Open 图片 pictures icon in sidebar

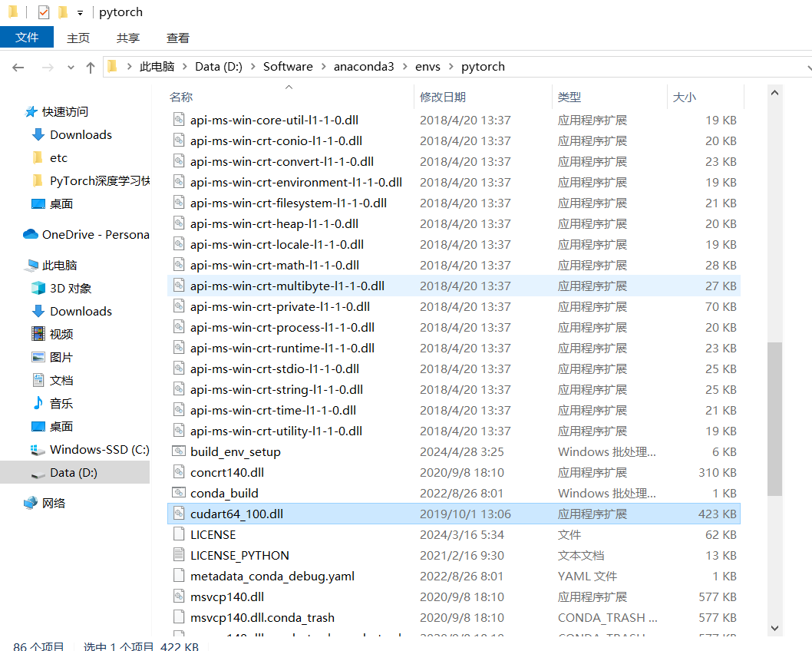(38, 357)
